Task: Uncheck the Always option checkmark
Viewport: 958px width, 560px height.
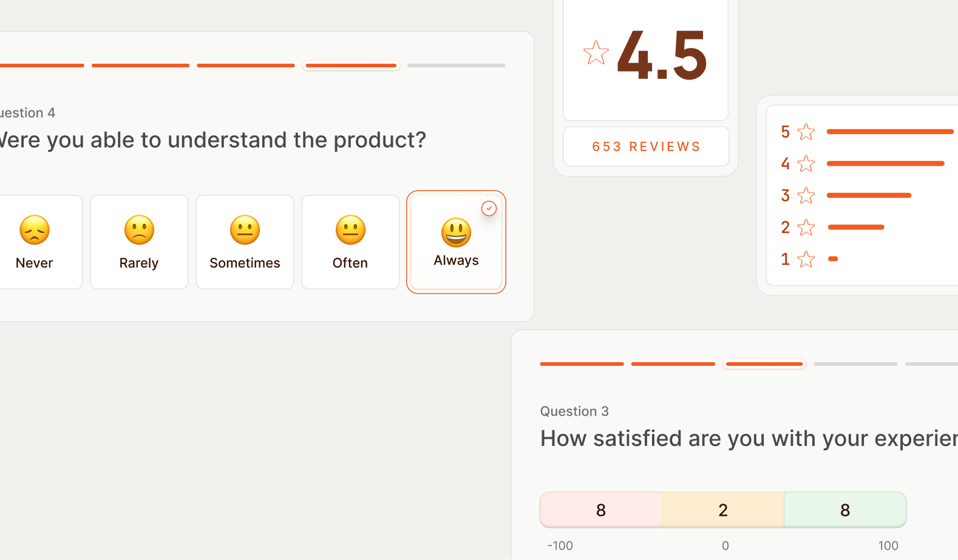Action: click(489, 209)
